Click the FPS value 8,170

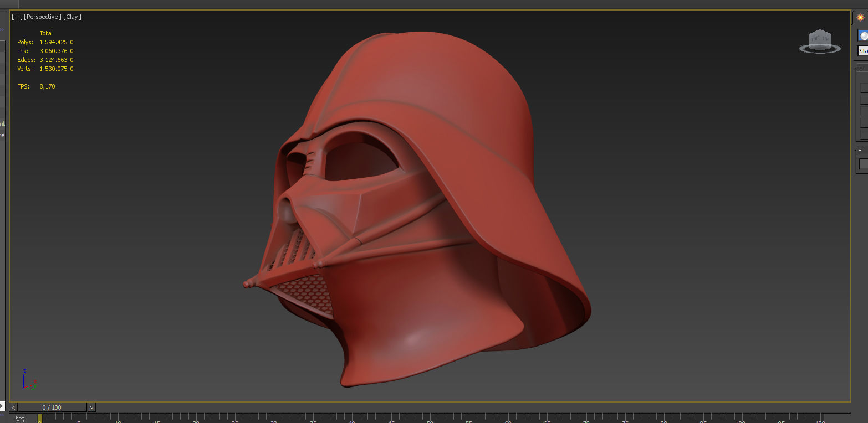click(x=47, y=86)
